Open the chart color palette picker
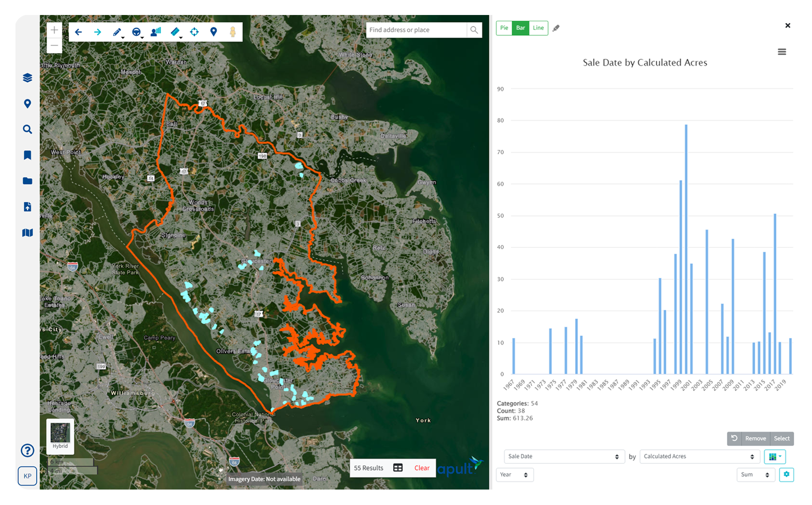Viewport: 812px width, 505px height. click(x=774, y=457)
